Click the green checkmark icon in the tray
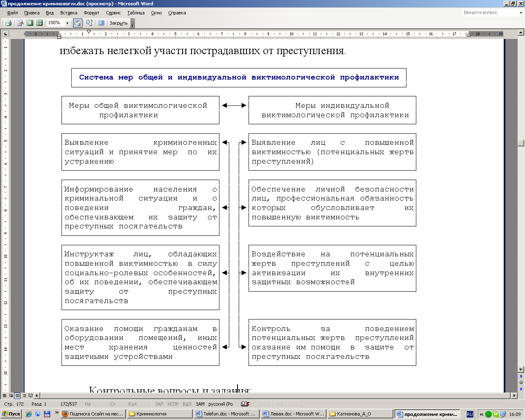Viewport: 525px width, 420px height. tap(496, 414)
